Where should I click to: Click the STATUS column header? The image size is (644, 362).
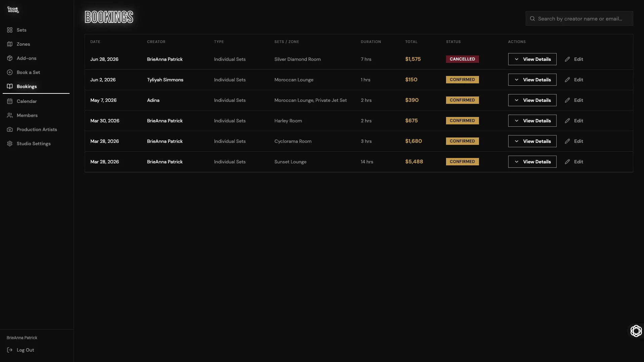(x=453, y=42)
